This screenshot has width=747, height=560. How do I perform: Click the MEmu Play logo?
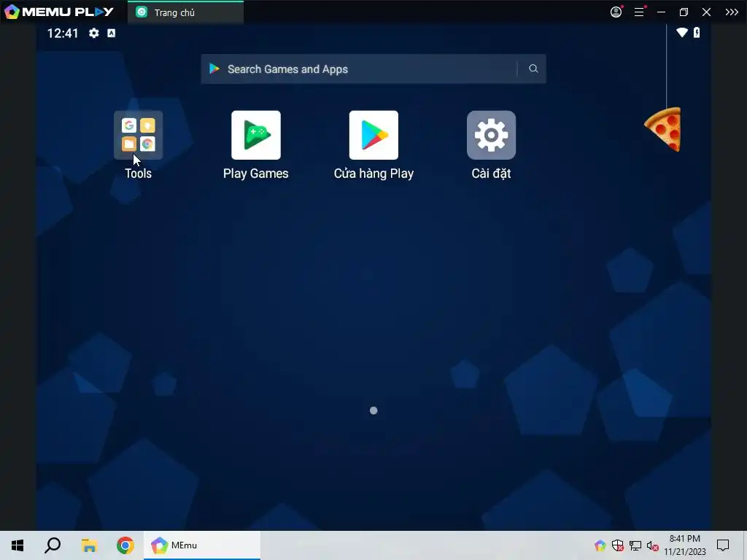coord(58,12)
